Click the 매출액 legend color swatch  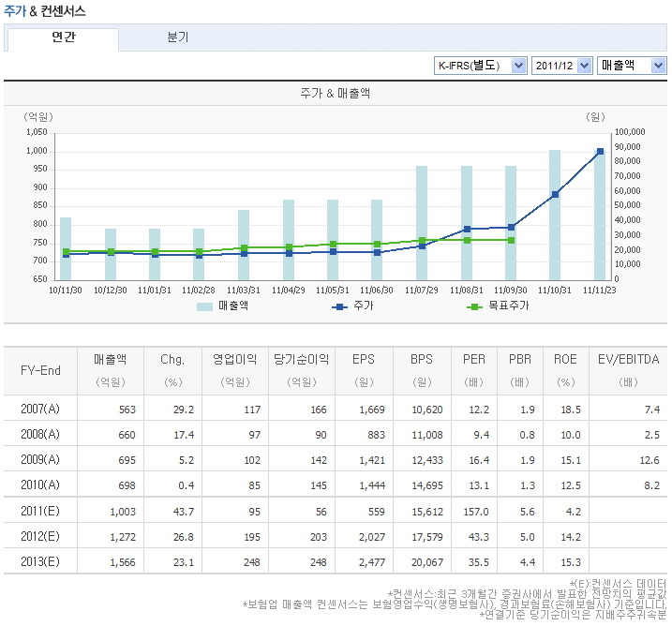coord(205,306)
